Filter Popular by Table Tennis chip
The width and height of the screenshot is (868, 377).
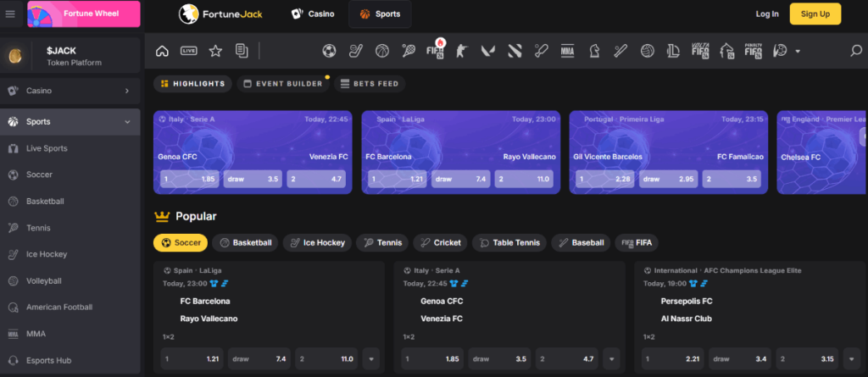509,242
